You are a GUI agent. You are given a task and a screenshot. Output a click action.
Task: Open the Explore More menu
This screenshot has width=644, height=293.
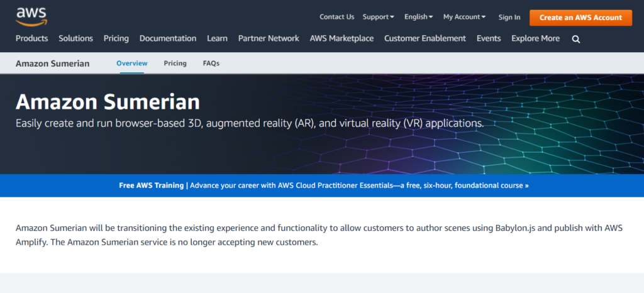coord(536,38)
